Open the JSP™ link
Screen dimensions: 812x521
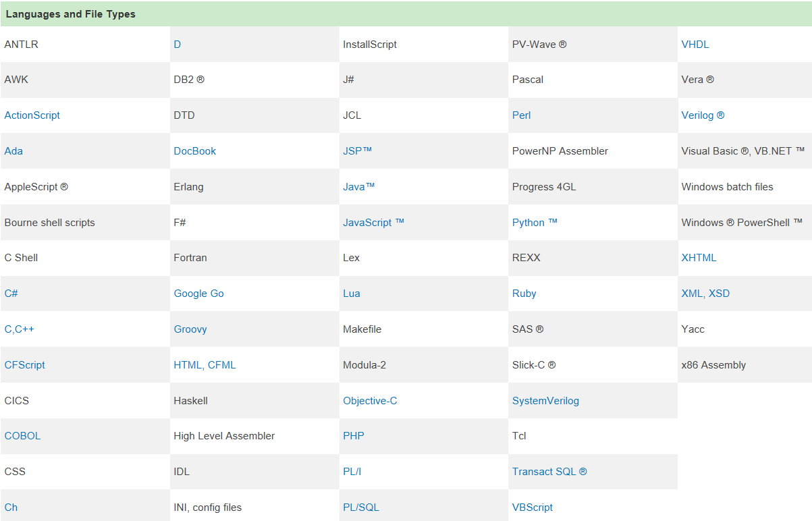(358, 151)
